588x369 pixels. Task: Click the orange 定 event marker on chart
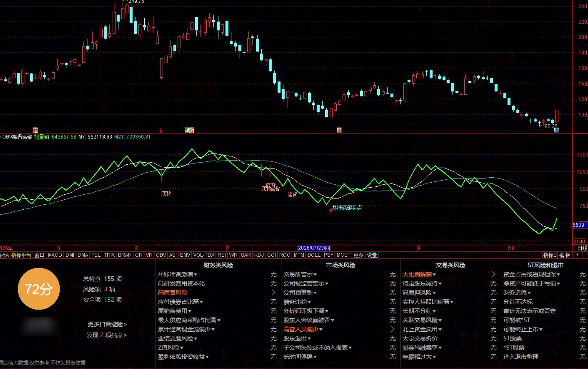(35, 130)
